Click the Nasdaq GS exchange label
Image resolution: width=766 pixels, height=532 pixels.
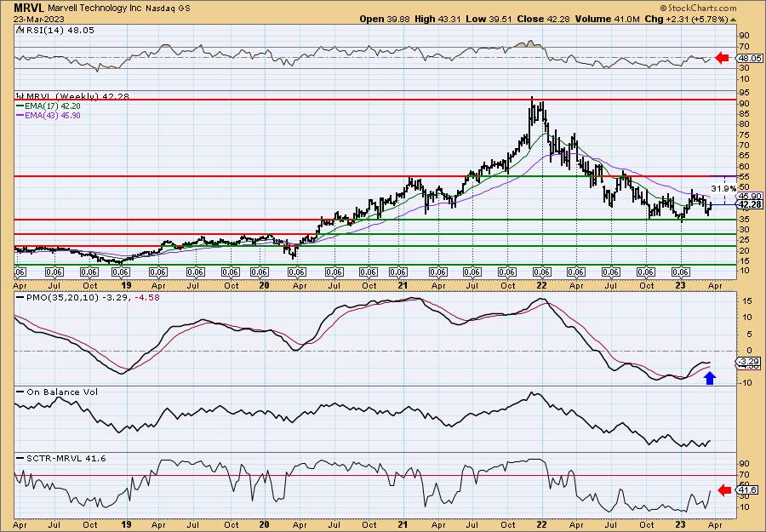click(x=169, y=9)
